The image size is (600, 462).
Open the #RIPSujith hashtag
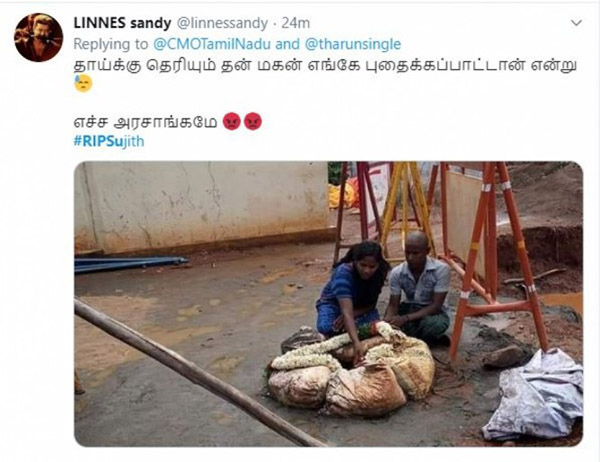click(109, 141)
